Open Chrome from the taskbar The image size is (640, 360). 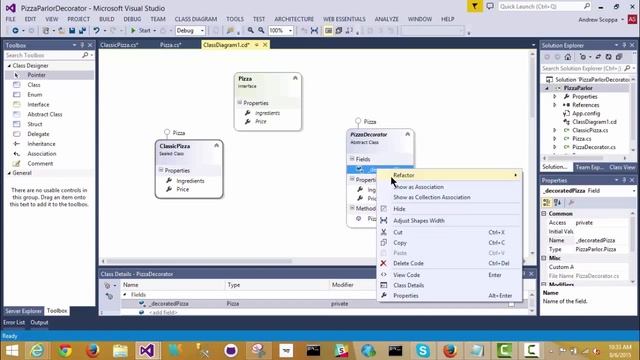click(x=64, y=351)
